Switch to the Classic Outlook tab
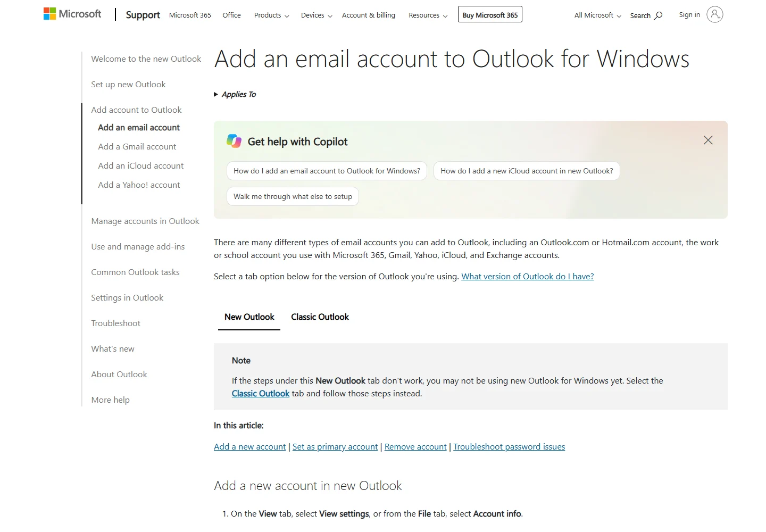 click(x=320, y=317)
